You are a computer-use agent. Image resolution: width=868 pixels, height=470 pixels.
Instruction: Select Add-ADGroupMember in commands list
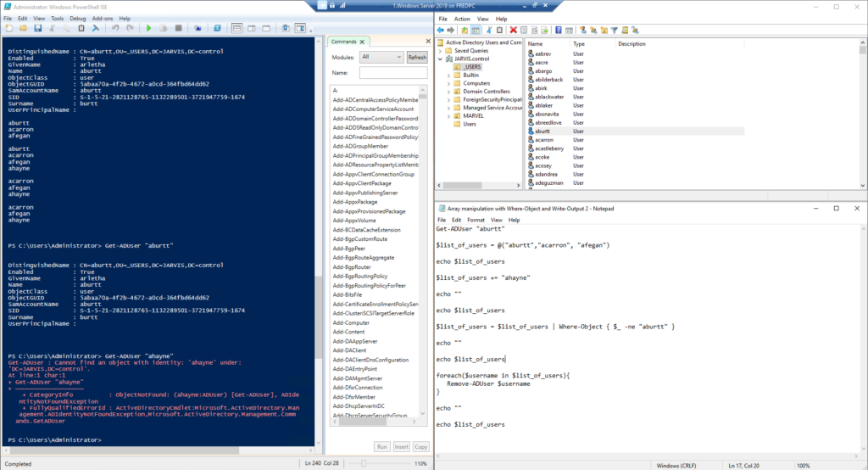tap(360, 146)
